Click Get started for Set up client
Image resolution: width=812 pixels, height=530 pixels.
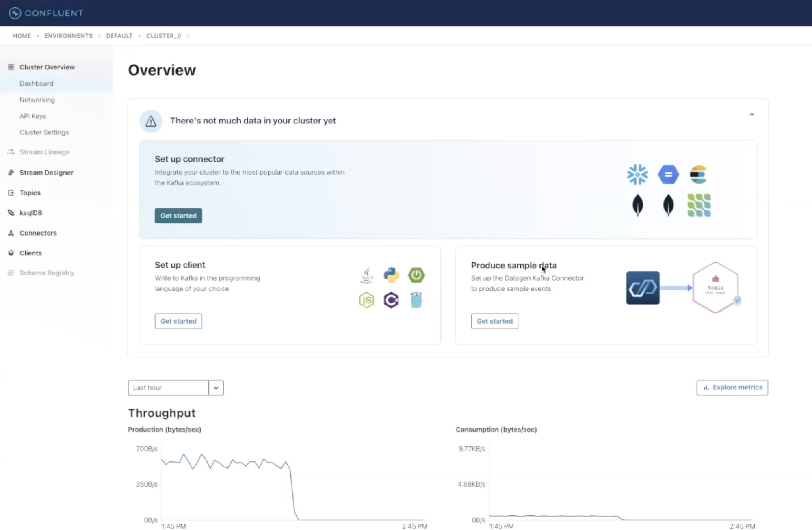pos(178,321)
